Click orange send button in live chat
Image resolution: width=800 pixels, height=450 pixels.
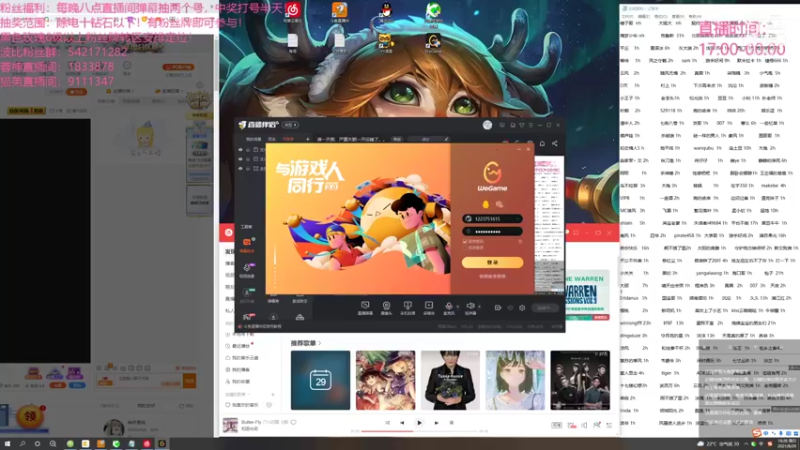(189, 381)
